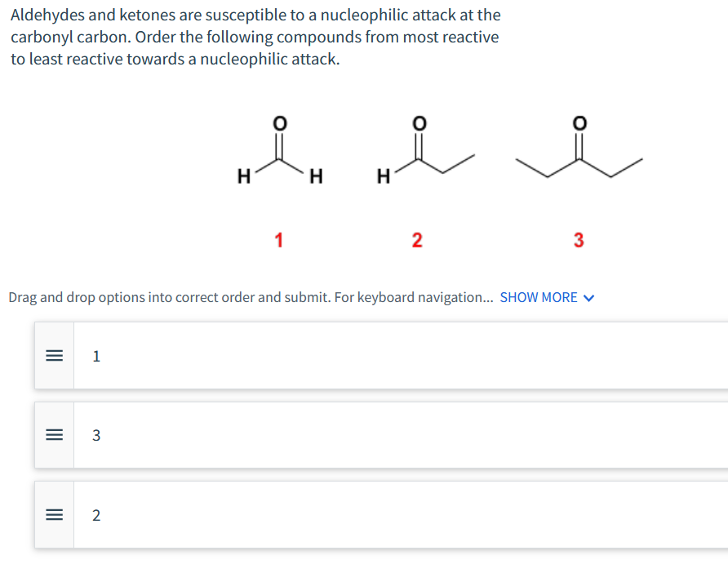Click the question text about nucleophilic attack
The image size is (728, 564).
pos(255,38)
